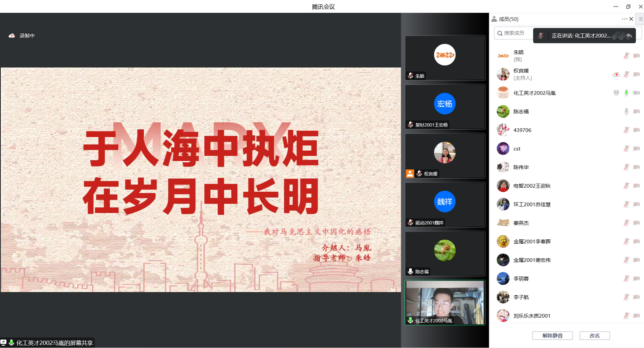Image resolution: width=644 pixels, height=348 pixels.
Task: Click the cloud recording icon beside 录制中
Action: pos(12,35)
